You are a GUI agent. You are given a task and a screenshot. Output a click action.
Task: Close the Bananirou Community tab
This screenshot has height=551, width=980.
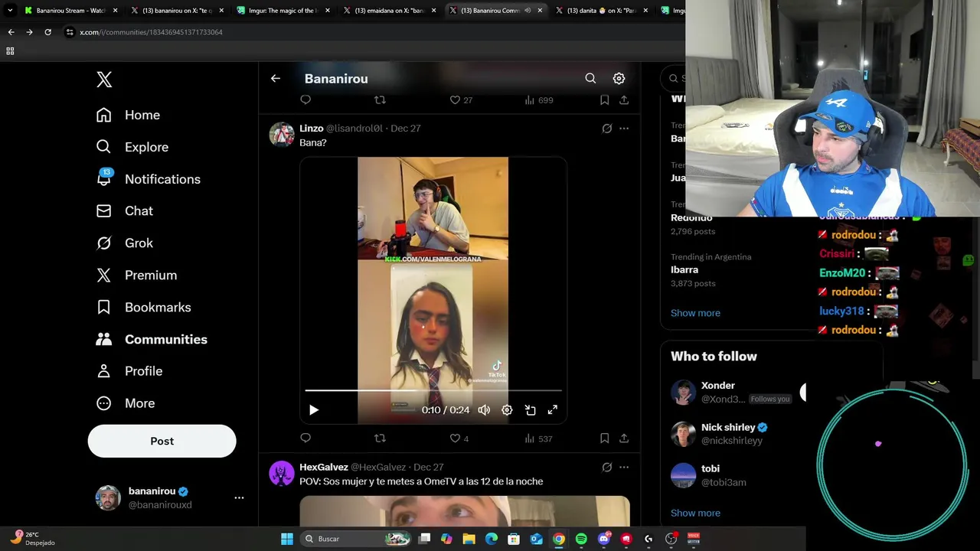tap(540, 11)
